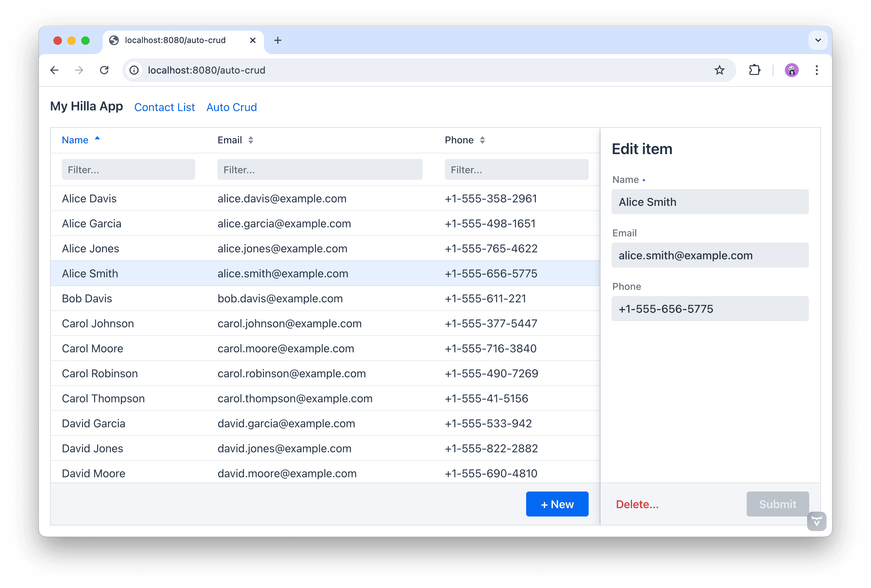Click the Chrome profile avatar
Screen dimensions: 871x588
tap(791, 70)
